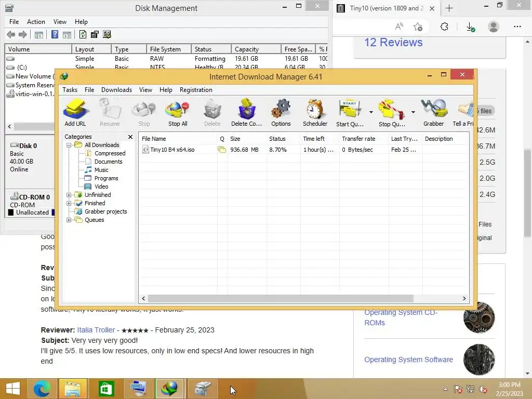Open Edge Settings and more menu

point(517,26)
